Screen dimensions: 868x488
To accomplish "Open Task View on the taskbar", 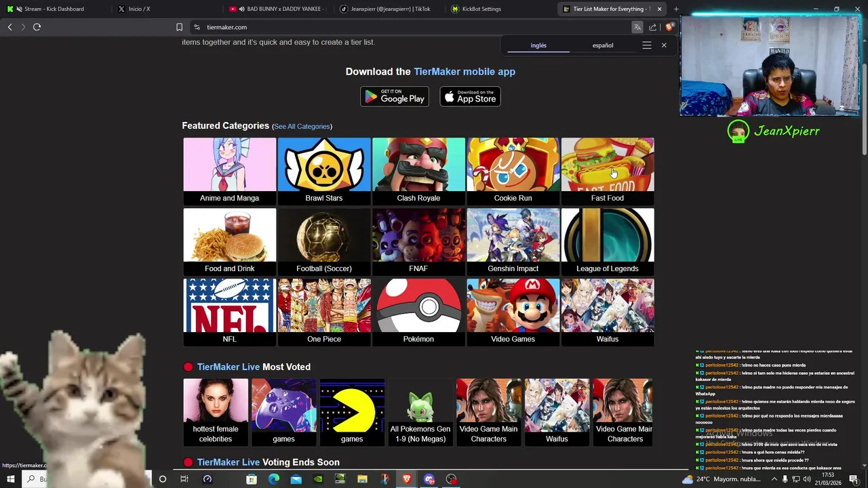I will click(184, 479).
